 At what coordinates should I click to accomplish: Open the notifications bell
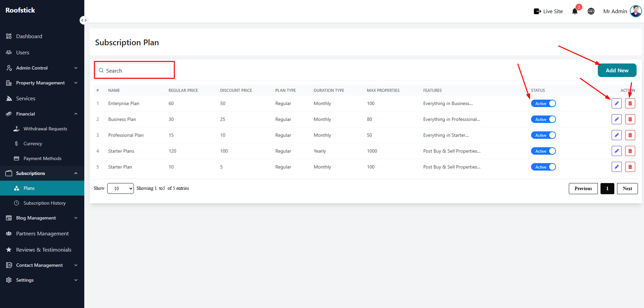point(575,11)
